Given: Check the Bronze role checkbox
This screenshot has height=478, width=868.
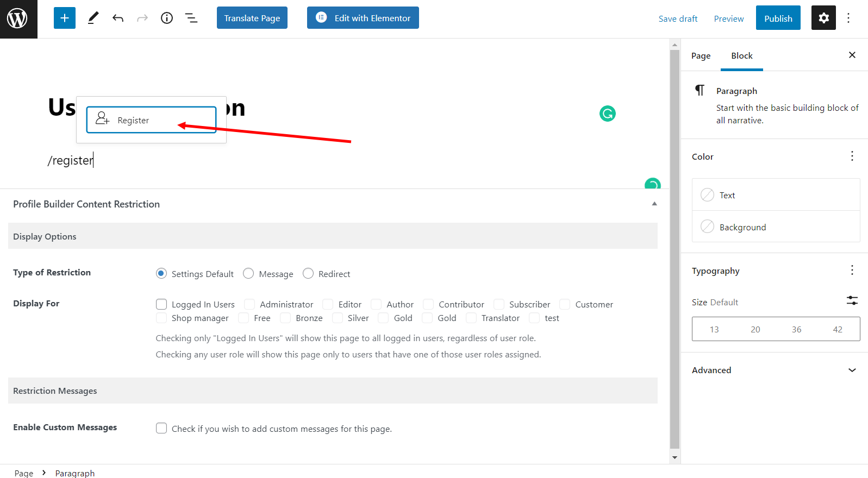Looking at the screenshot, I should click(285, 318).
